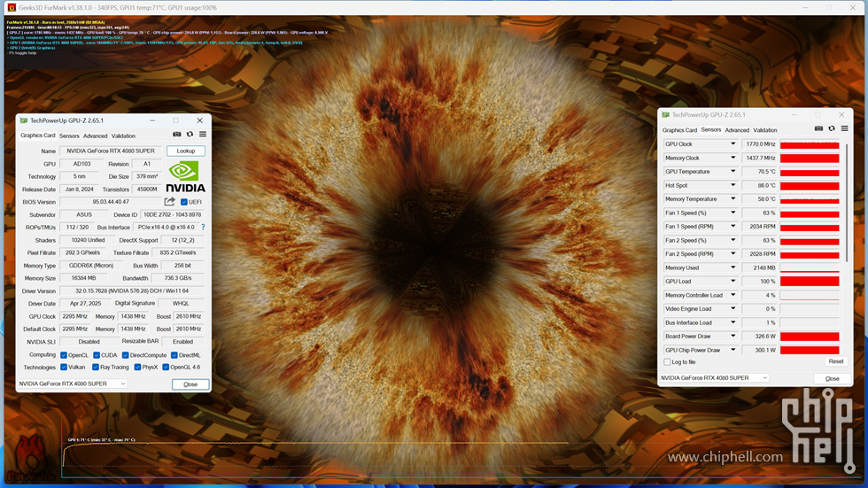
Task: Click the screenshot camera icon in Sensors GPU-Z window
Action: (x=818, y=128)
